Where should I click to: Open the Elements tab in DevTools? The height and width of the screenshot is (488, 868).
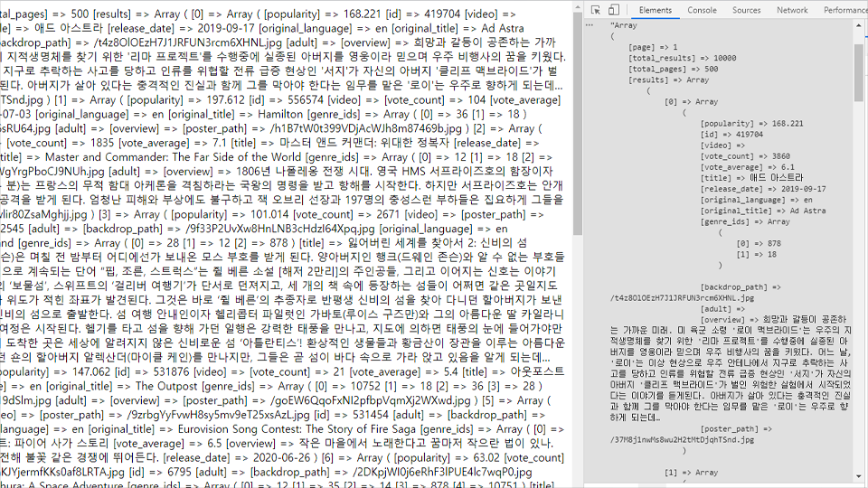[x=655, y=10]
